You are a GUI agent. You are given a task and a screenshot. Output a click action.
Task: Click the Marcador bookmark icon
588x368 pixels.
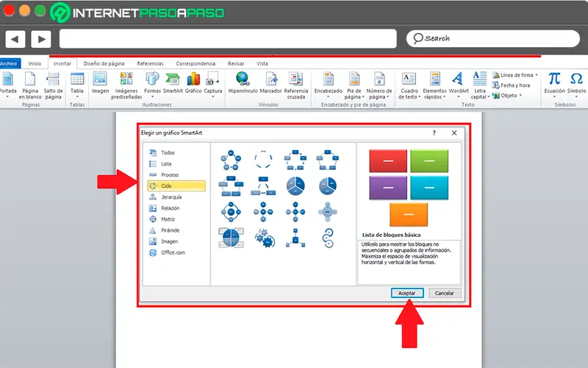tap(270, 79)
